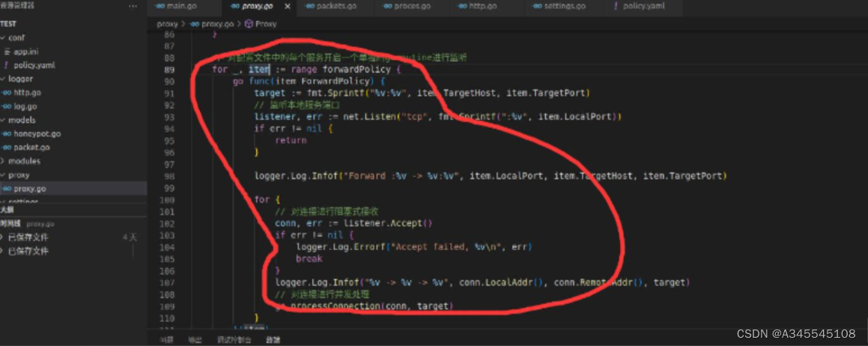Open http.go under logger folder
868x346 pixels.
pos(27,92)
